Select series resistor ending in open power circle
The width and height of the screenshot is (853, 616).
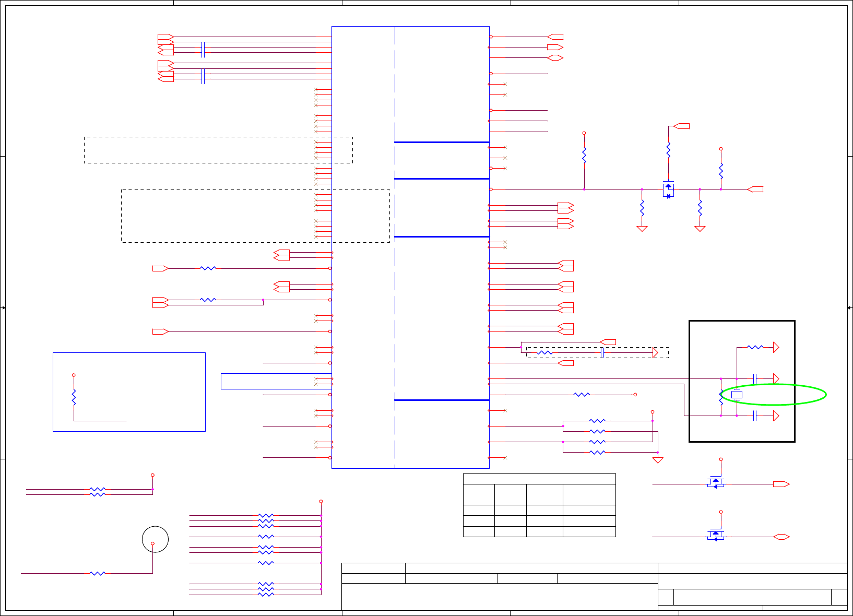tap(582, 395)
